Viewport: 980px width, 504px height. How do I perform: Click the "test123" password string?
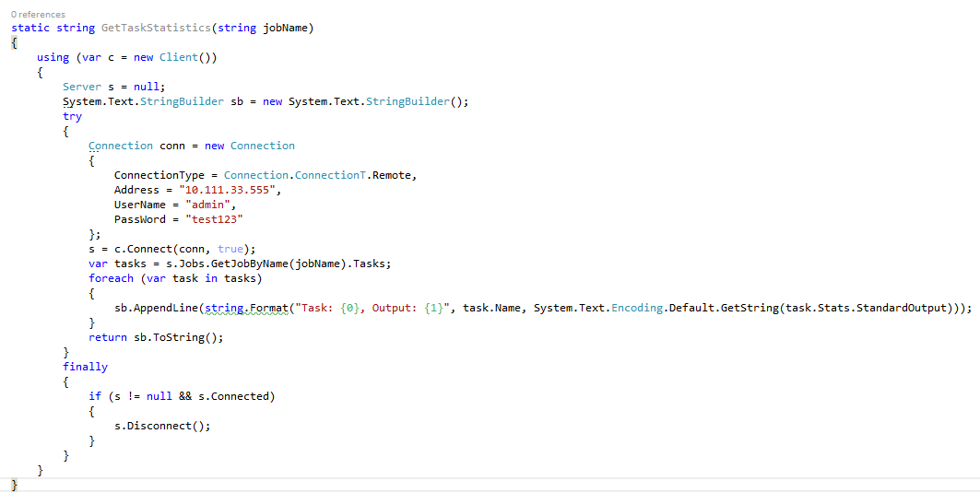pyautogui.click(x=216, y=219)
